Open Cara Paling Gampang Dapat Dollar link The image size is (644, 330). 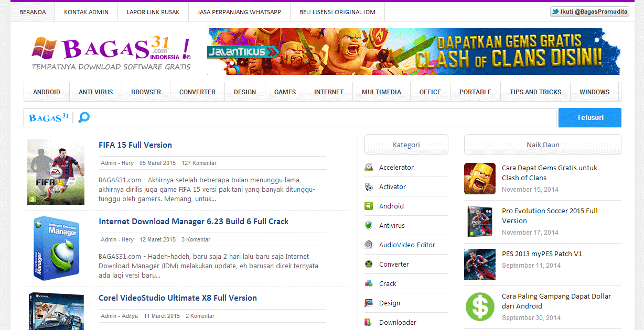click(556, 301)
